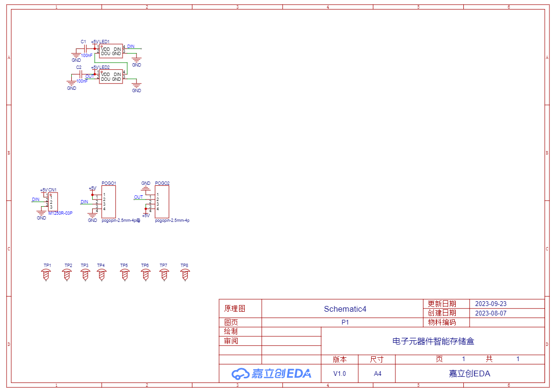
Task: Select the TP4 test point symbol
Action: tap(102, 275)
